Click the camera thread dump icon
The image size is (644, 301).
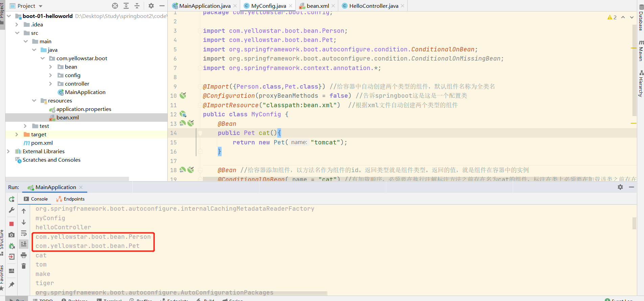click(11, 235)
